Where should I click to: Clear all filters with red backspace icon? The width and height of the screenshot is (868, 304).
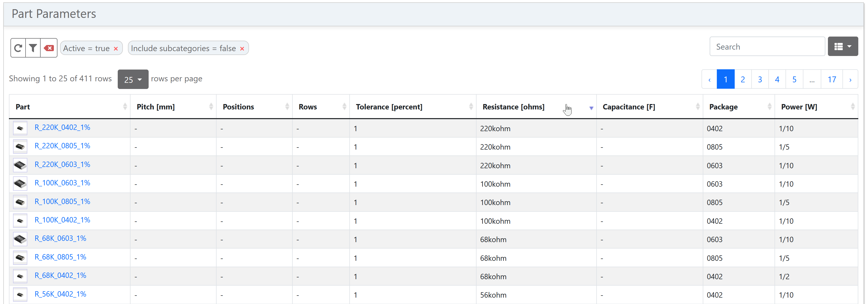tap(49, 48)
